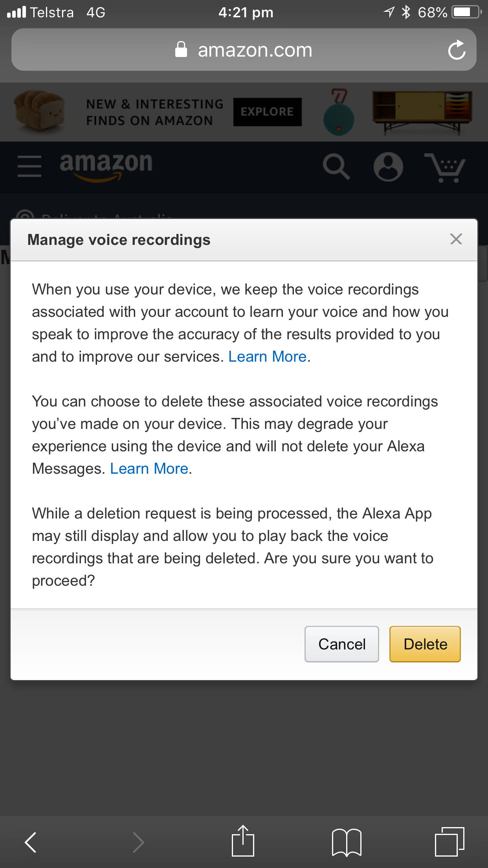
Task: Tap the Amazon logo
Action: click(x=106, y=167)
